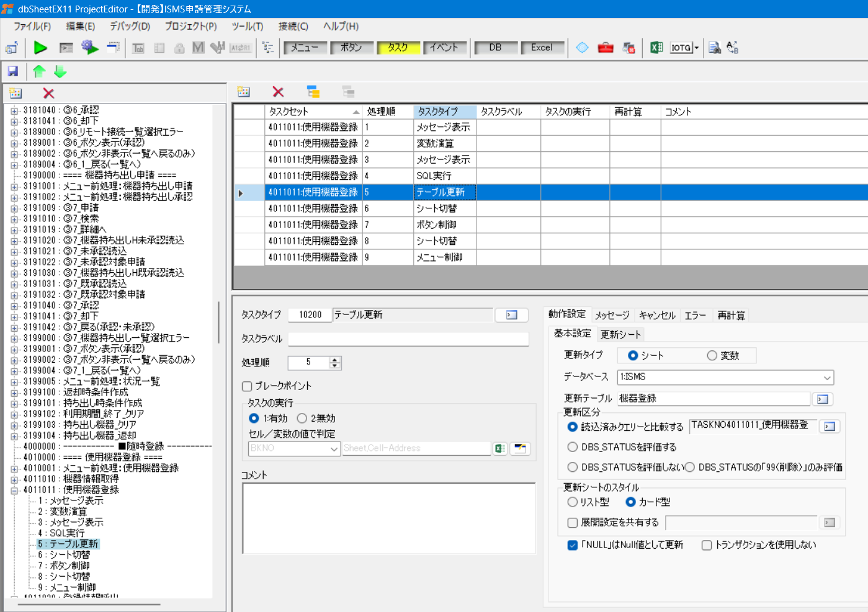Open the IOTG dropdown arrow
The image size is (868, 612).
[697, 48]
